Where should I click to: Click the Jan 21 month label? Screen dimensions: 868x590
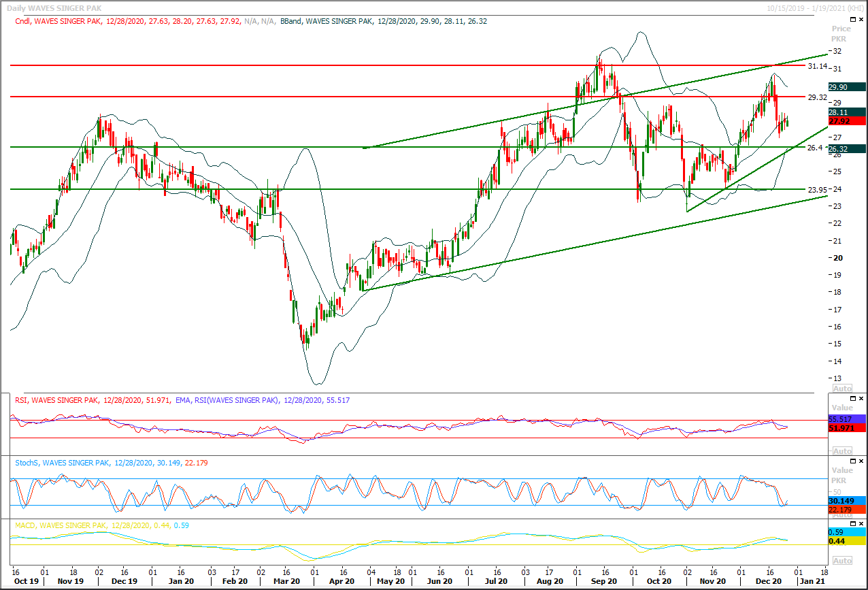(x=814, y=582)
